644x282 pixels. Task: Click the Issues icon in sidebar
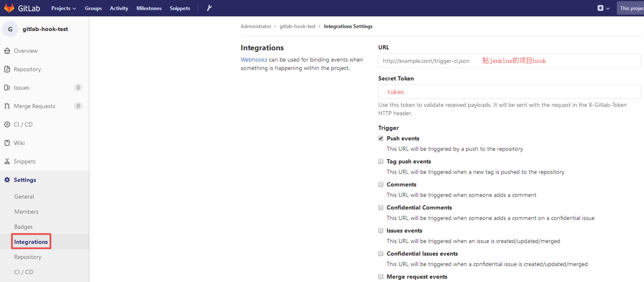point(7,88)
